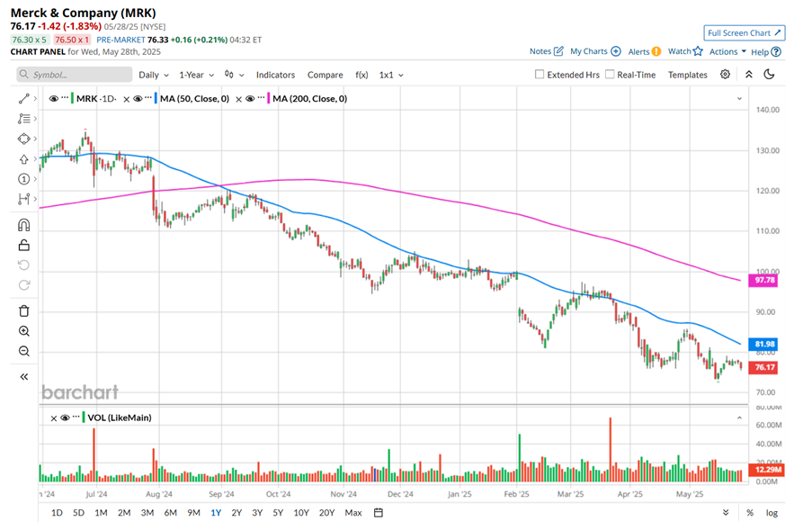Open the Help question mark icon
Viewport: 812px width, 530px height.
click(776, 52)
